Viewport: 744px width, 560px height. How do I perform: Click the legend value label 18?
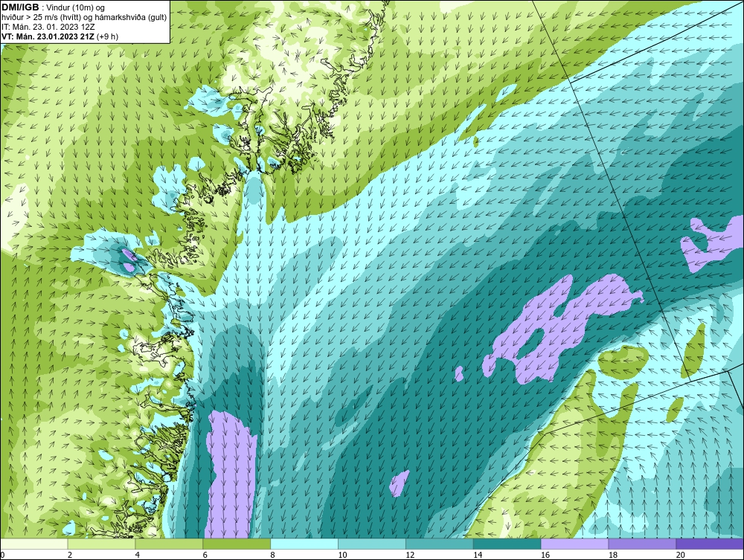tap(613, 555)
